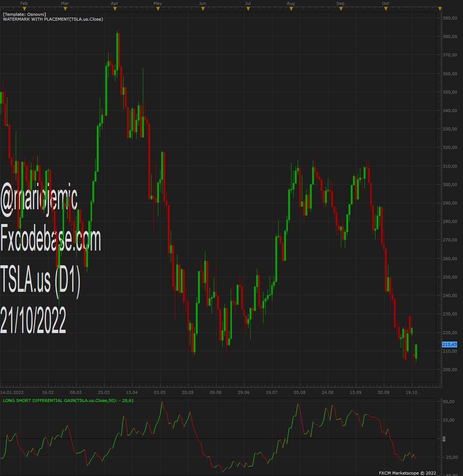The width and height of the screenshot is (463, 476).
Task: Click the Jun month triangle marker
Action: (203, 9)
